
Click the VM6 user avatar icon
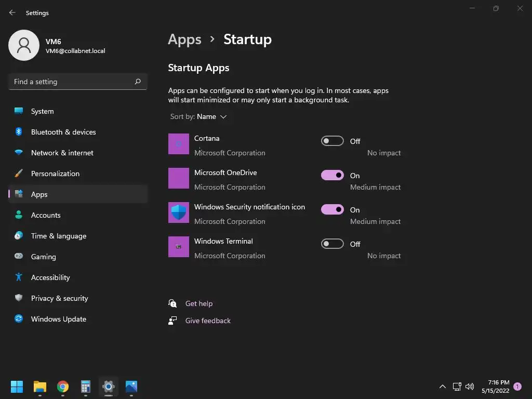pos(24,45)
